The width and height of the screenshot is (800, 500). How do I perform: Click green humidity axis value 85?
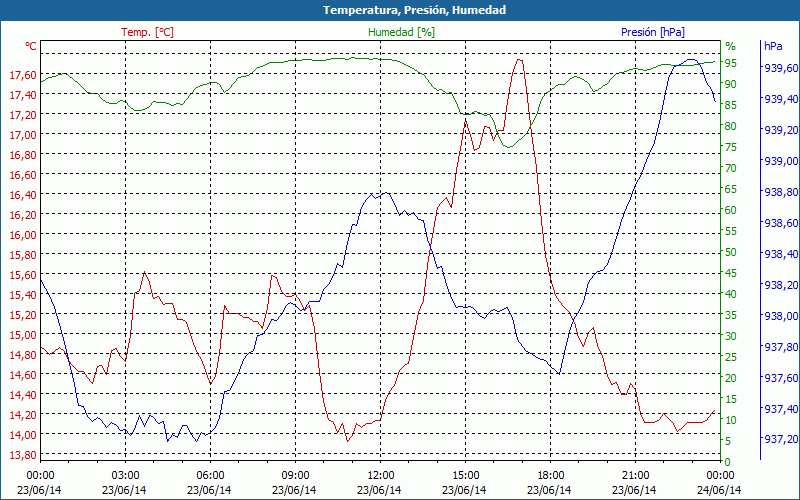(731, 105)
